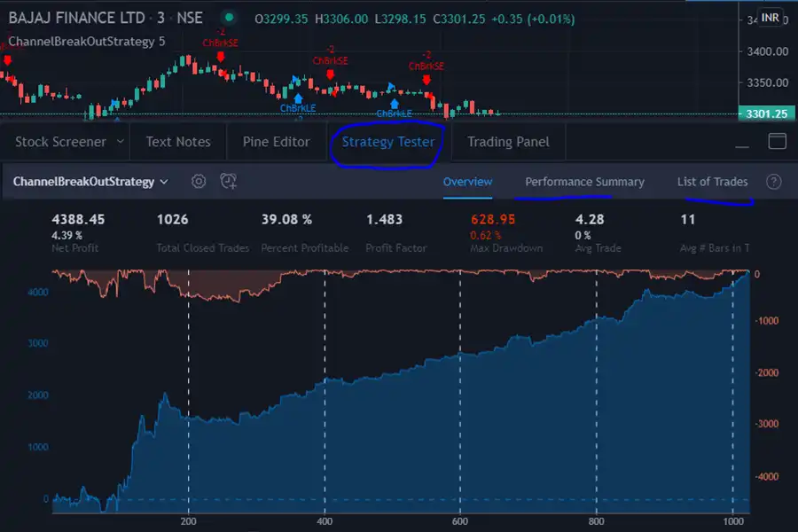Screen dimensions: 798x532
Task: Click the profit factor value 1.483
Action: [x=384, y=219]
